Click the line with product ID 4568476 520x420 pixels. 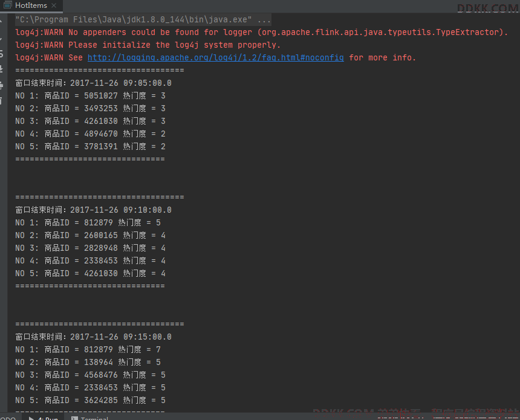90,375
